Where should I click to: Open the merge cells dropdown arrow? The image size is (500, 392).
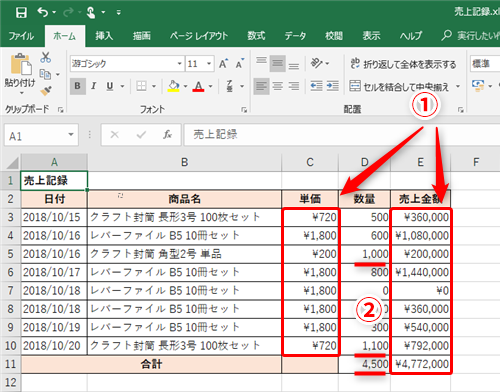(458, 86)
